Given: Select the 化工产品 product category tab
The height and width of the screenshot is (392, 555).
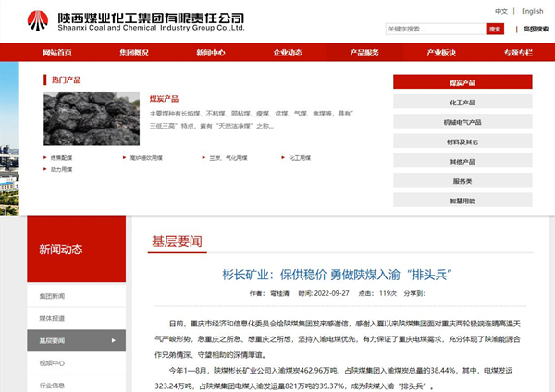Looking at the screenshot, I should pos(462,103).
